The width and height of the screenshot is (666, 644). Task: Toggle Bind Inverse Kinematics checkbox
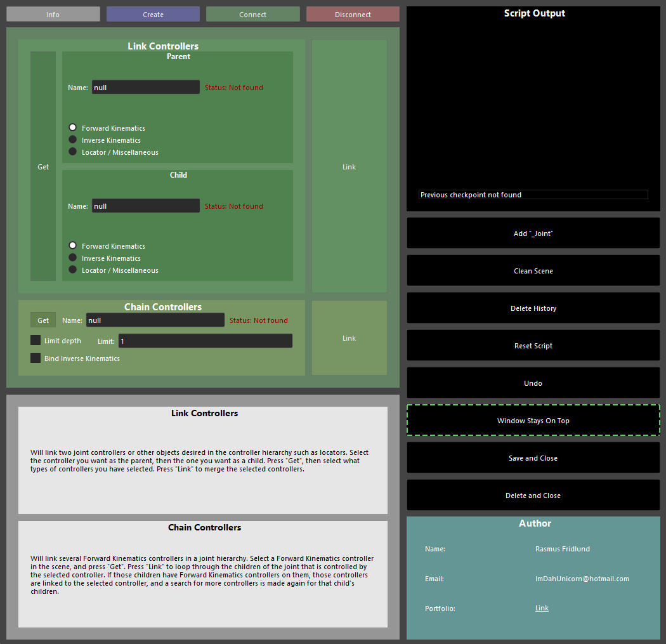pyautogui.click(x=36, y=358)
